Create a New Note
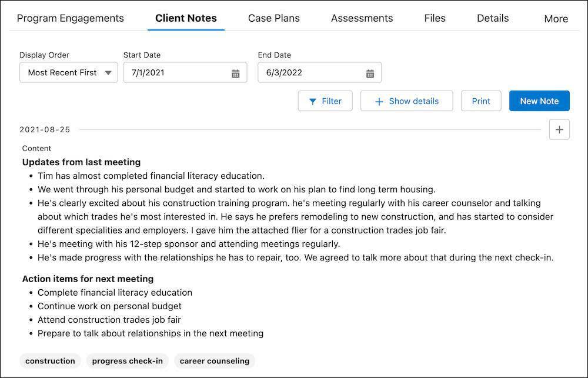This screenshot has height=378, width=588. pyautogui.click(x=539, y=101)
